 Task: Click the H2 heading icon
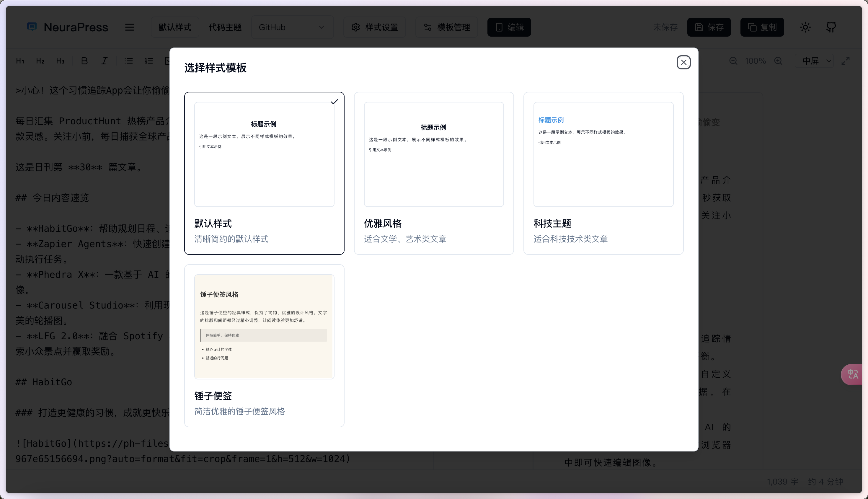40,61
